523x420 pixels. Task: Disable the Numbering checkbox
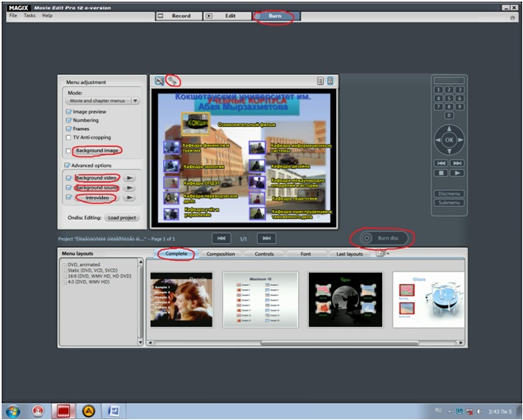[x=68, y=120]
